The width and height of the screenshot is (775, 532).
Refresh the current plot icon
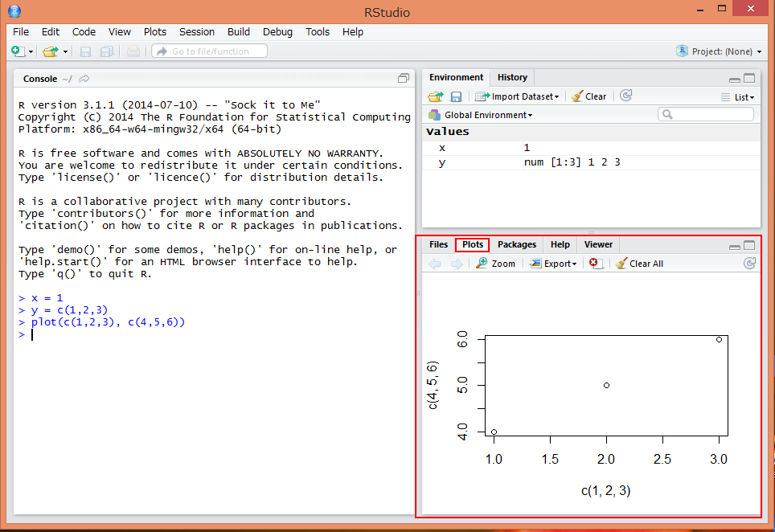click(x=750, y=264)
